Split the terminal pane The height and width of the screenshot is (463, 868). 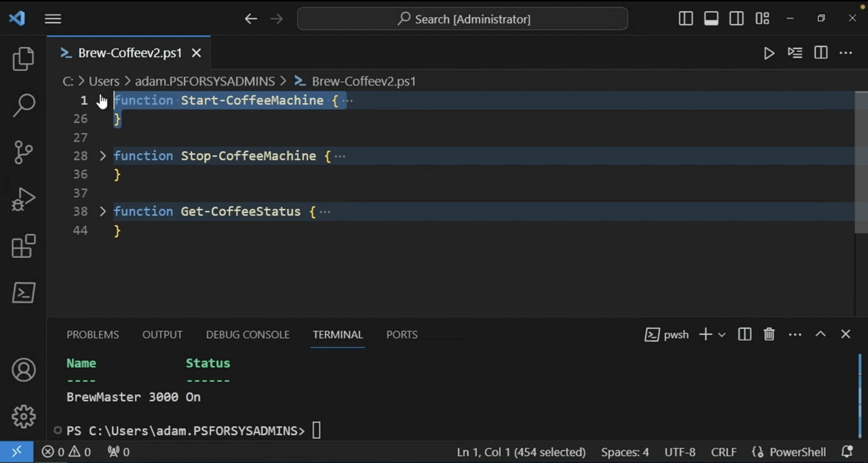pyautogui.click(x=744, y=334)
